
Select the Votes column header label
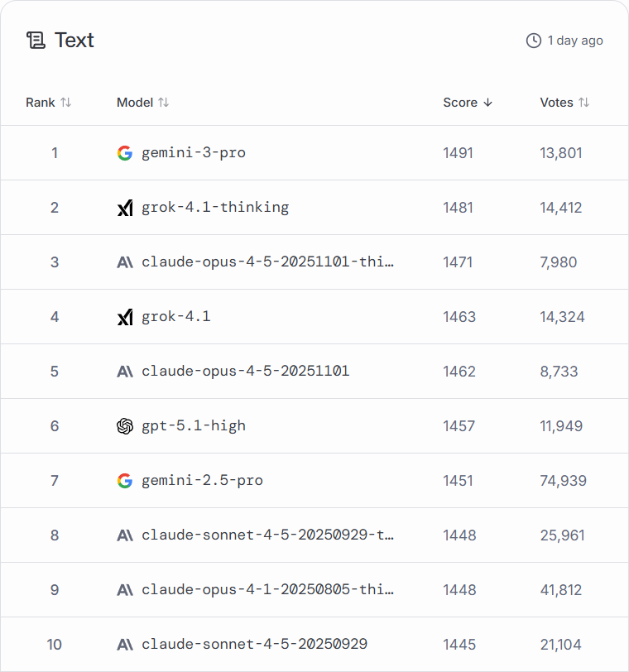coord(556,103)
